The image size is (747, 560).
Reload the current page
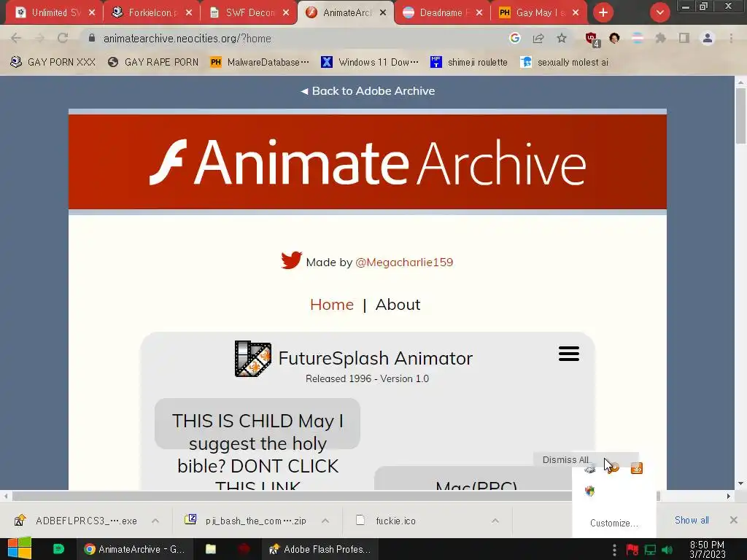(x=63, y=38)
